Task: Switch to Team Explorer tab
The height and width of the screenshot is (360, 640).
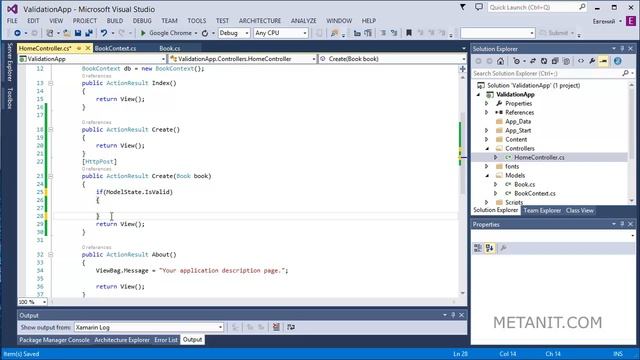Action: coord(542,211)
